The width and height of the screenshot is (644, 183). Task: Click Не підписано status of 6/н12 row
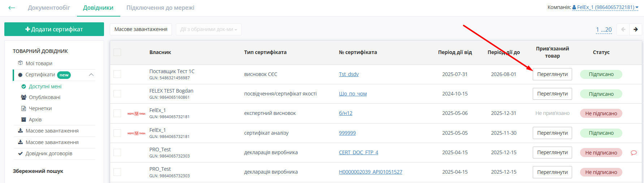click(x=601, y=113)
